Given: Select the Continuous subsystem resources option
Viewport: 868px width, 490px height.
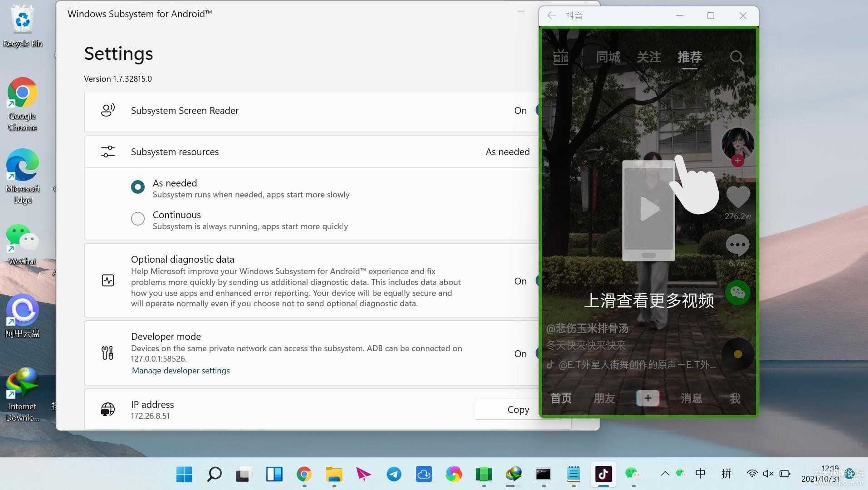Looking at the screenshot, I should tap(137, 218).
